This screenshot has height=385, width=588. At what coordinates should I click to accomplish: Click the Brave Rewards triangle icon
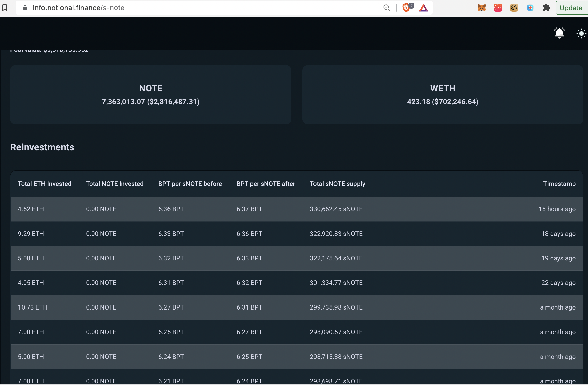click(x=423, y=8)
